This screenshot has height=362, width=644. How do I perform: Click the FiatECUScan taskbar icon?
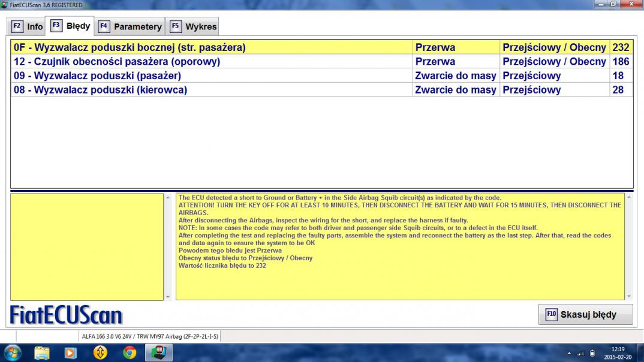click(158, 353)
